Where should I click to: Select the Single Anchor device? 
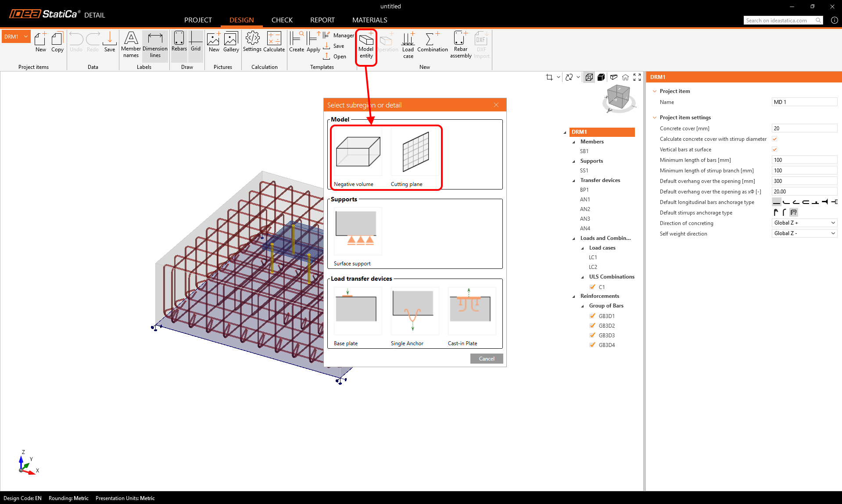[414, 311]
